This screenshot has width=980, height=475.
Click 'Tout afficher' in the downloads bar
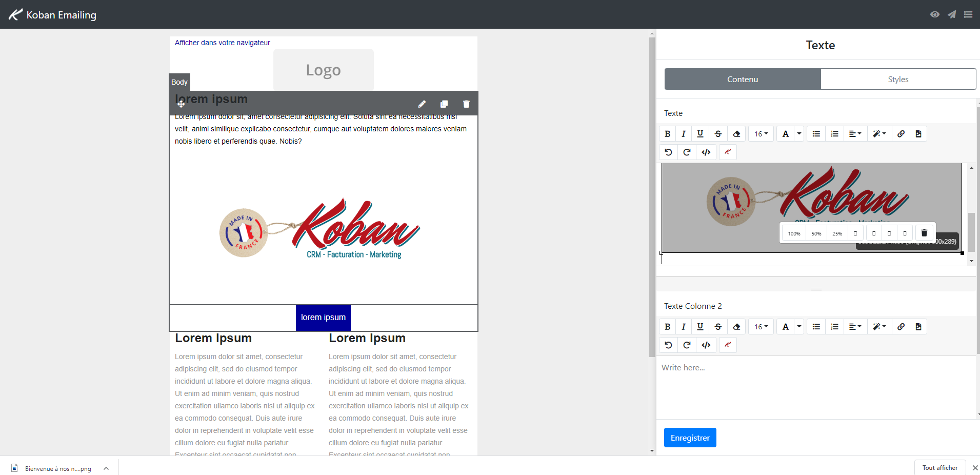[940, 467]
